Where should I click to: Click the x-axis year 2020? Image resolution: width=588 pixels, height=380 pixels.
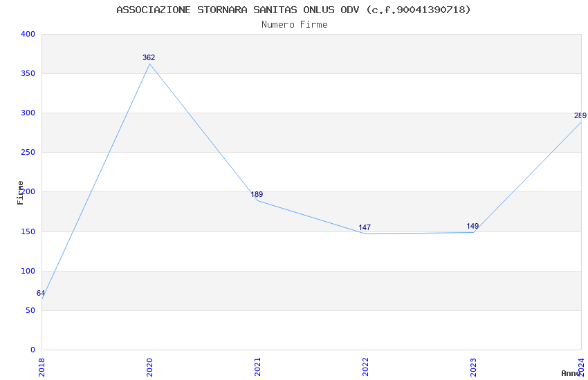coord(149,368)
